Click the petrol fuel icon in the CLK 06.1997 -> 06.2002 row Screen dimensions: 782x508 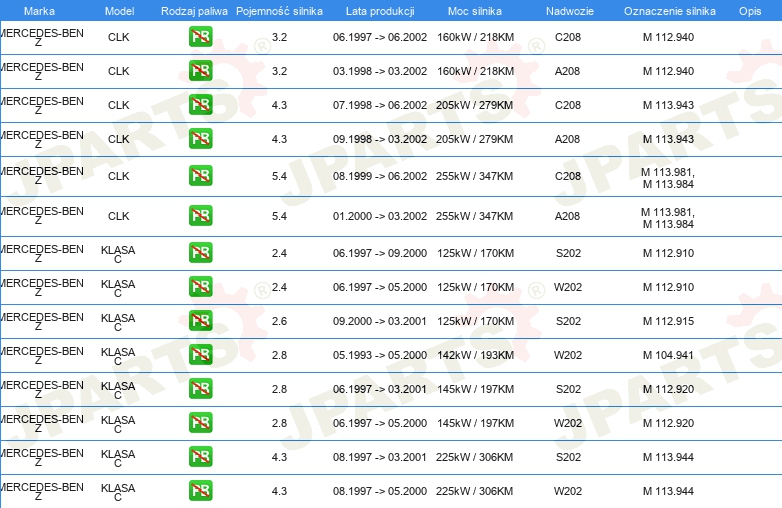point(200,37)
